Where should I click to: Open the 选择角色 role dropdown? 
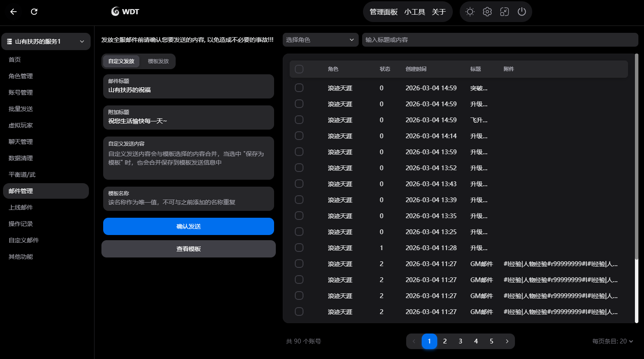click(320, 40)
